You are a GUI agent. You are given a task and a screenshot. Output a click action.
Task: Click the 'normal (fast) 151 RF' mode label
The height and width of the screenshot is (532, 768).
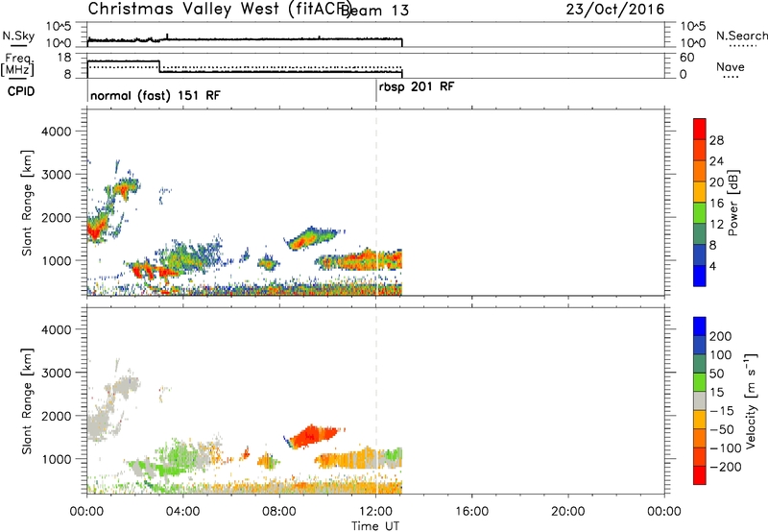156,95
